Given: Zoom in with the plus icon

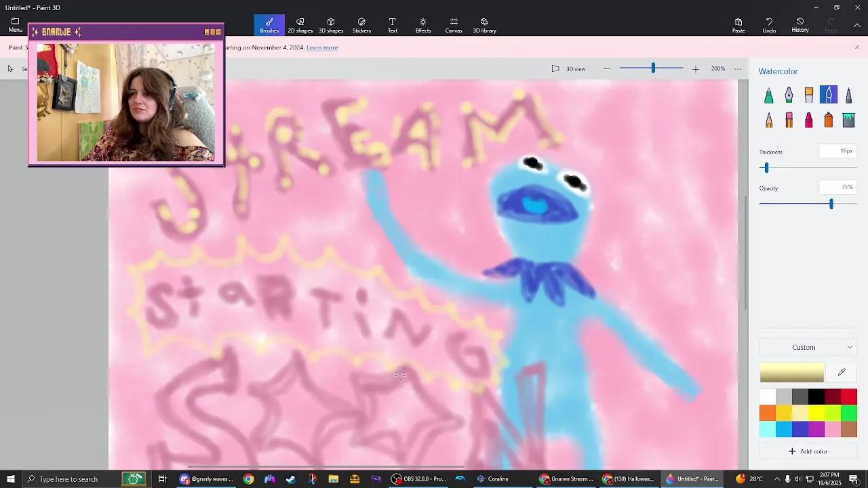Looking at the screenshot, I should click(695, 69).
